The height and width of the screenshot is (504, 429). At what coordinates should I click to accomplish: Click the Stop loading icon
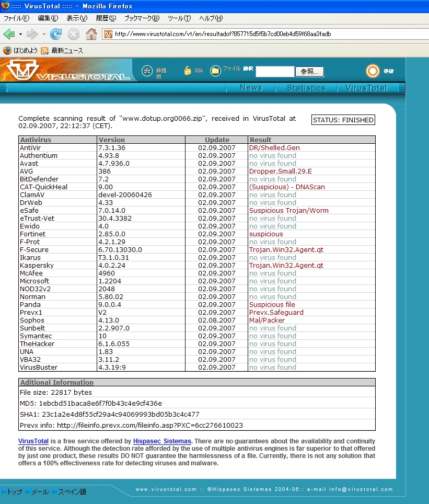(x=74, y=35)
